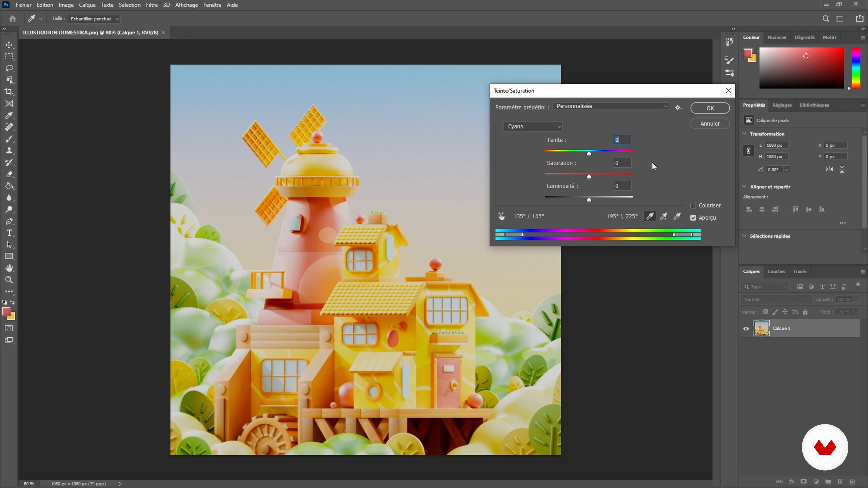Select the Zoom tool

tap(9, 280)
